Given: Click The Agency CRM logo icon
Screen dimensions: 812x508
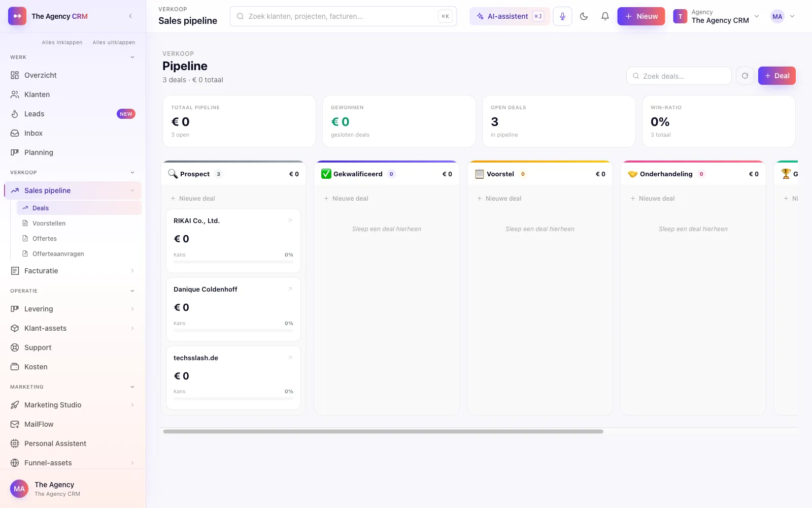Looking at the screenshot, I should [x=17, y=16].
